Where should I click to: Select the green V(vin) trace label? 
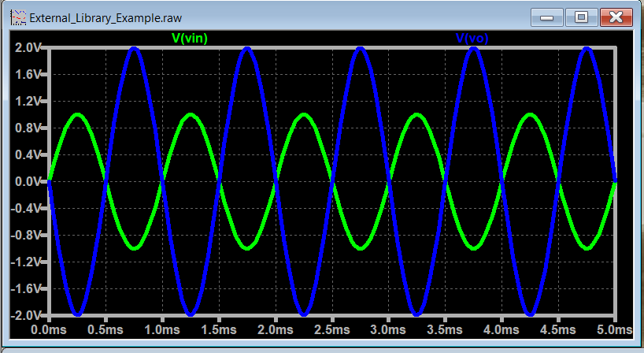(190, 37)
